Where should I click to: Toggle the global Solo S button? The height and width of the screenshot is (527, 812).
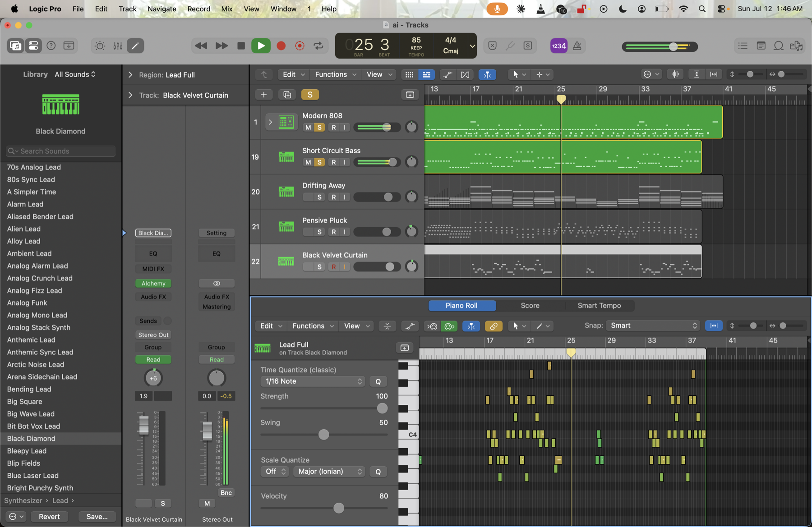pos(310,94)
